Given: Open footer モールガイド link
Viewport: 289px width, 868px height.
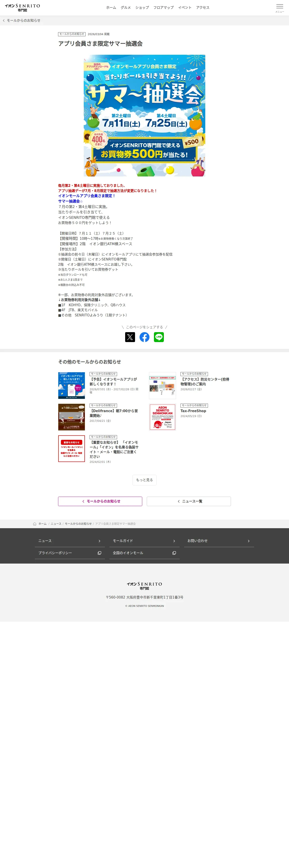Looking at the screenshot, I should tap(144, 541).
